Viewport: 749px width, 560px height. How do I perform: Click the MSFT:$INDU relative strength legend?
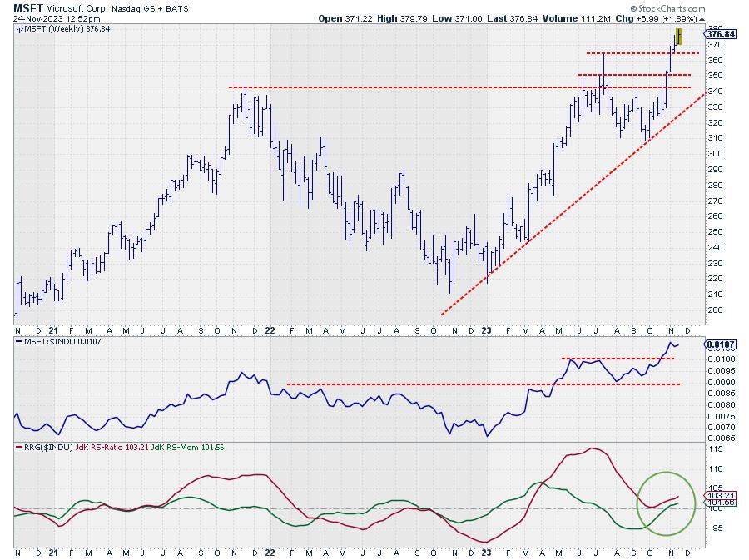pos(51,342)
